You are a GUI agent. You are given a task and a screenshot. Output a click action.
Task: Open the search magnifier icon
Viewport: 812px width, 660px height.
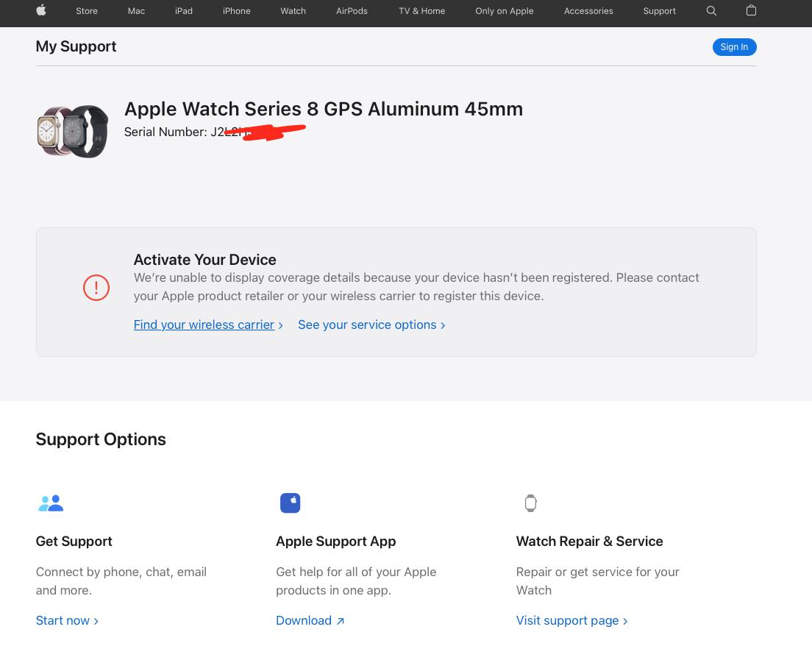(x=711, y=11)
